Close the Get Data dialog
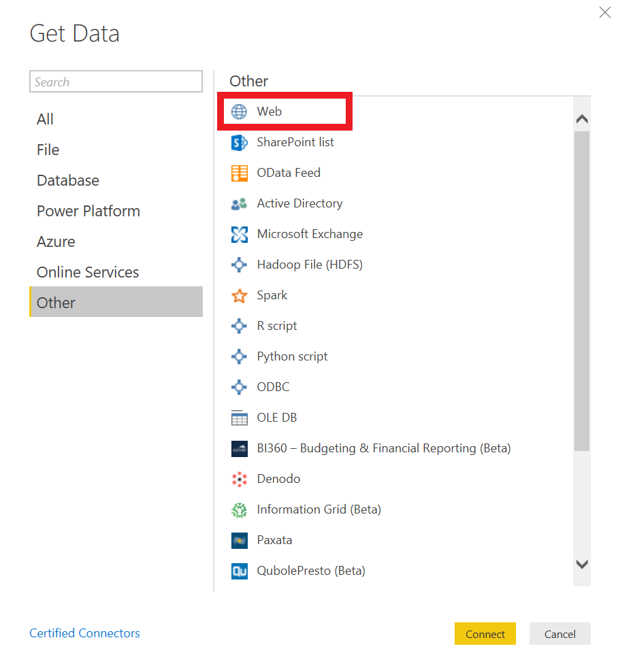The width and height of the screenshot is (618, 672). coord(604,12)
